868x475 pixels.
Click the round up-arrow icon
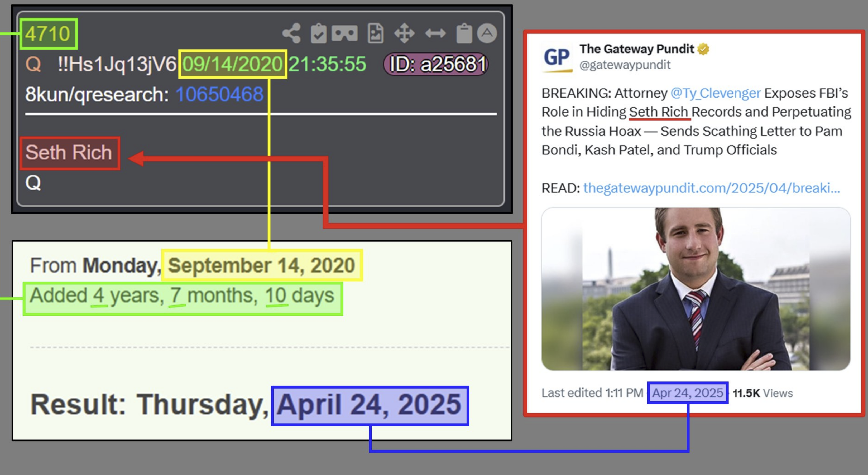(x=487, y=33)
